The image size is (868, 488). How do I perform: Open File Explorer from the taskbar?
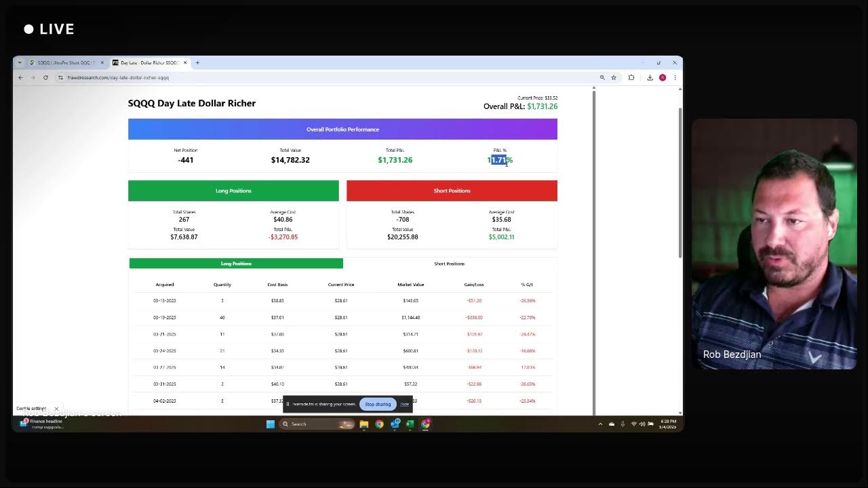364,424
